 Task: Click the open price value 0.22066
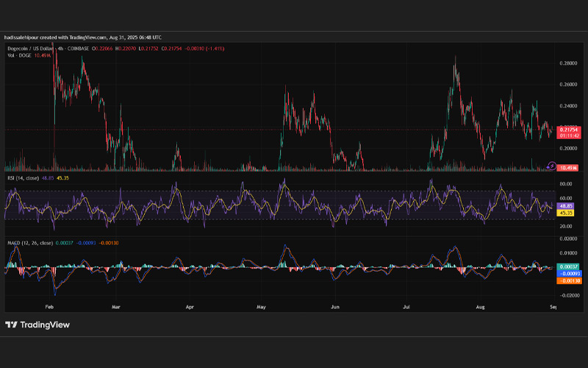104,49
